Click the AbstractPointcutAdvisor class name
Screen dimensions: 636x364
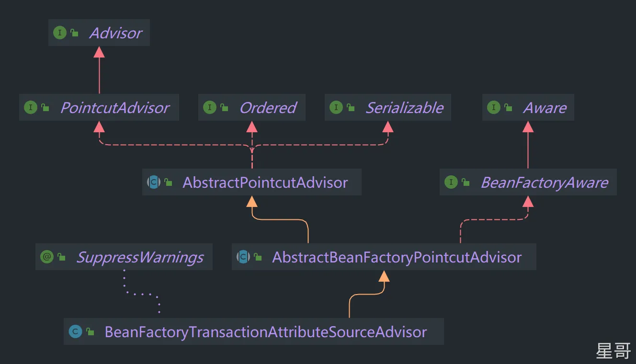265,182
